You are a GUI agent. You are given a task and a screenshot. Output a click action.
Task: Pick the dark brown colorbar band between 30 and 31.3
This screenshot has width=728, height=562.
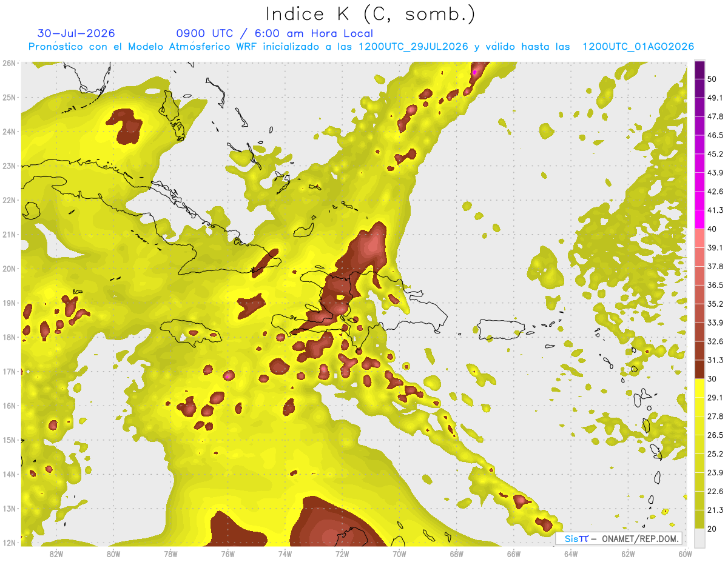click(700, 370)
